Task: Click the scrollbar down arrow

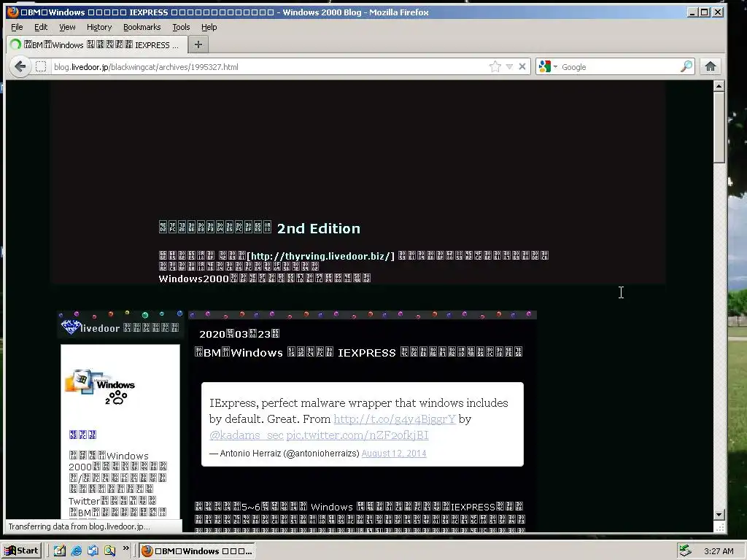Action: pos(719,515)
